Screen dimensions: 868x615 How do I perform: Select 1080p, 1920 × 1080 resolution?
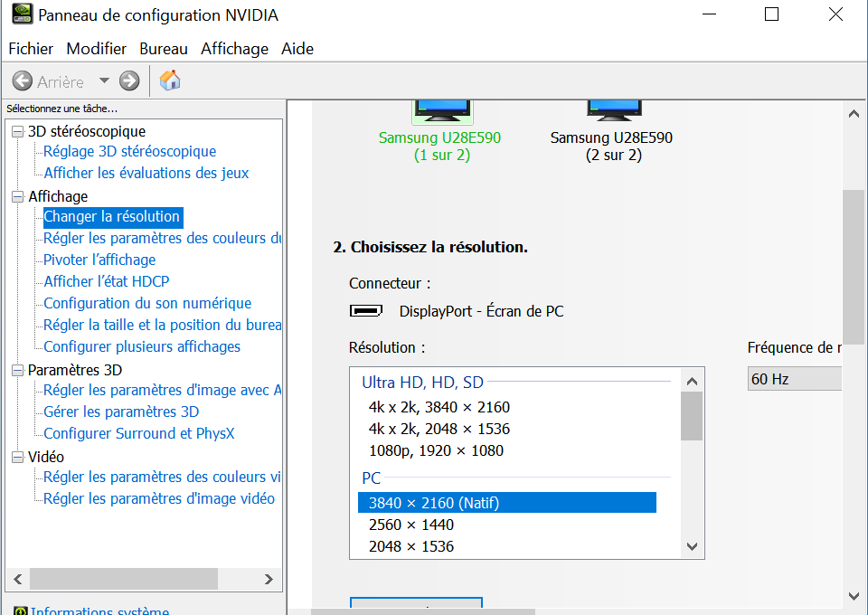tap(436, 450)
